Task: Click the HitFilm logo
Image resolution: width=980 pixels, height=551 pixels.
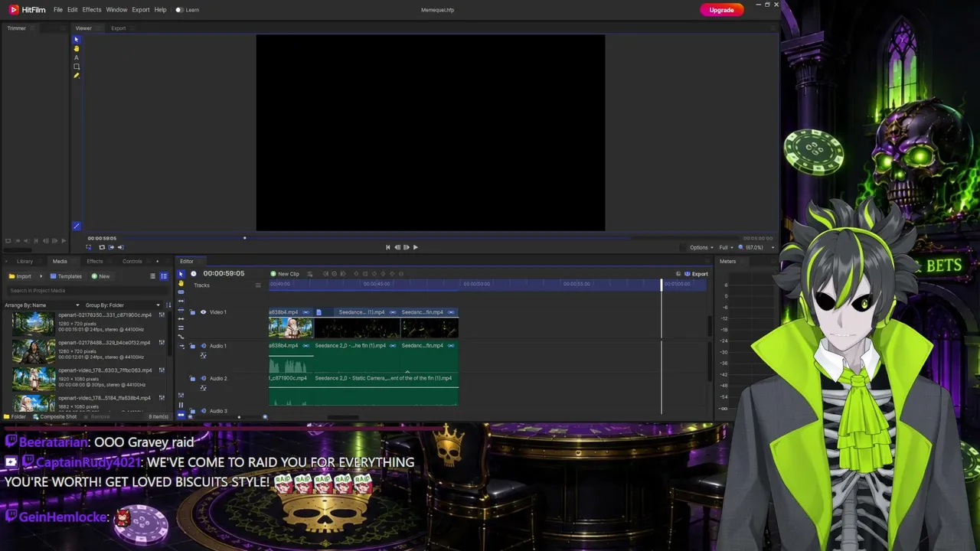Action: 27,10
